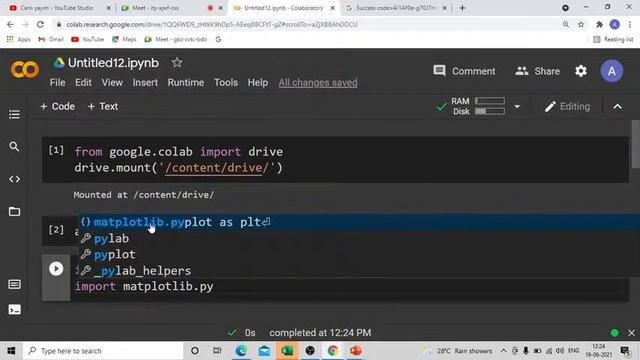This screenshot has width=640, height=360.
Task: Open the table of contents sidebar icon
Action: pyautogui.click(x=14, y=114)
